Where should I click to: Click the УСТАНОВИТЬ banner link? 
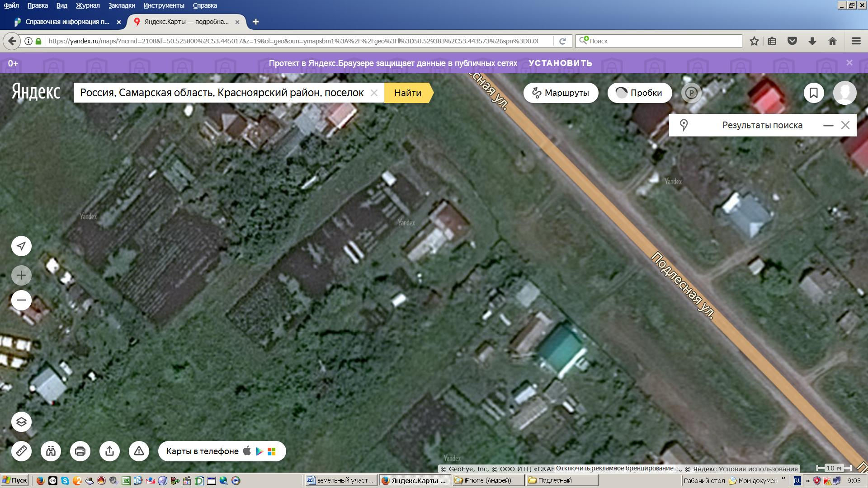560,63
